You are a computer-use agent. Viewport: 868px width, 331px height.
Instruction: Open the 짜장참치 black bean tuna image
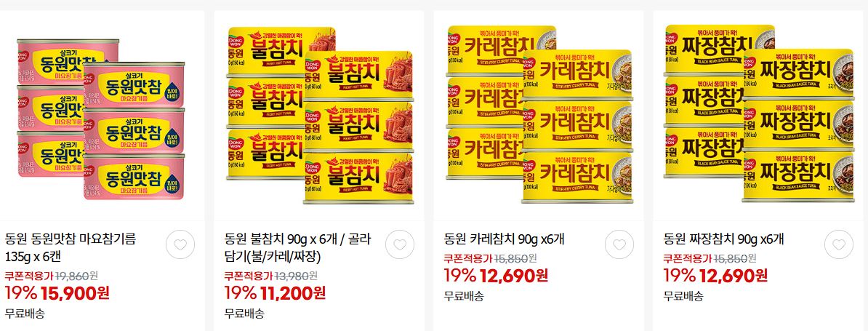click(759, 113)
